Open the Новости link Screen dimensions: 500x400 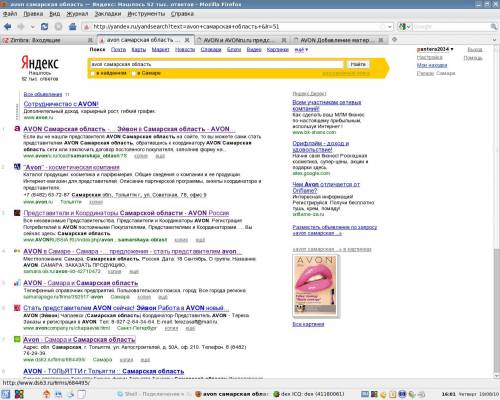point(185,49)
